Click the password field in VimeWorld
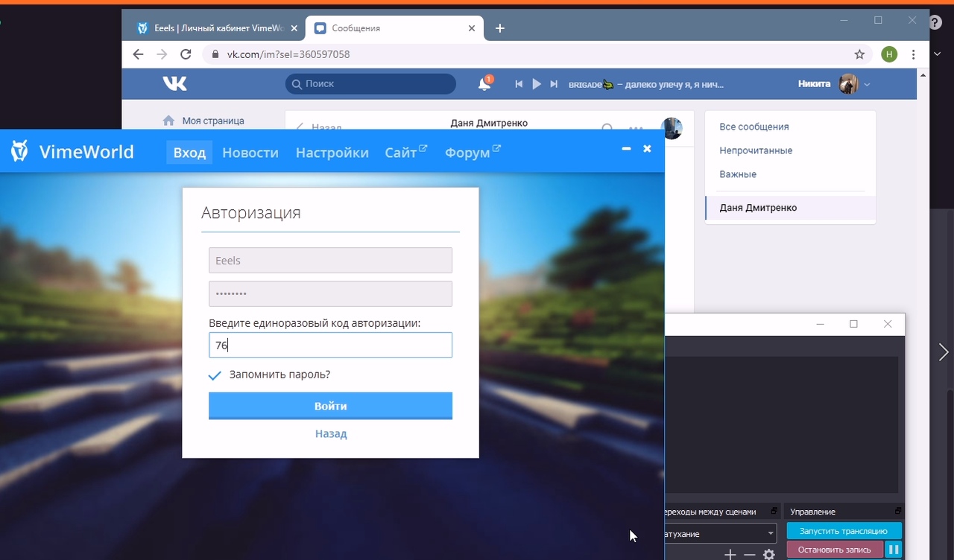The image size is (954, 560). click(330, 293)
